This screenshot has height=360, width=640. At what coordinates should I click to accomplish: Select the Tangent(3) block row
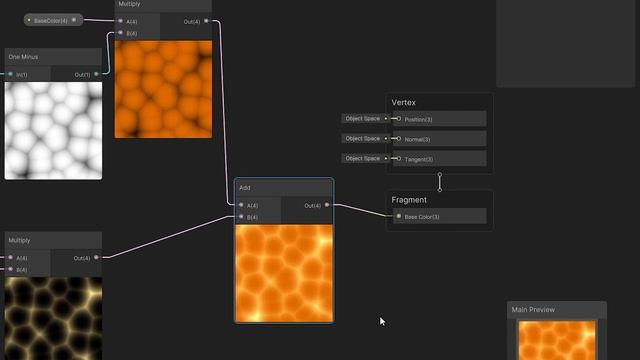click(439, 159)
